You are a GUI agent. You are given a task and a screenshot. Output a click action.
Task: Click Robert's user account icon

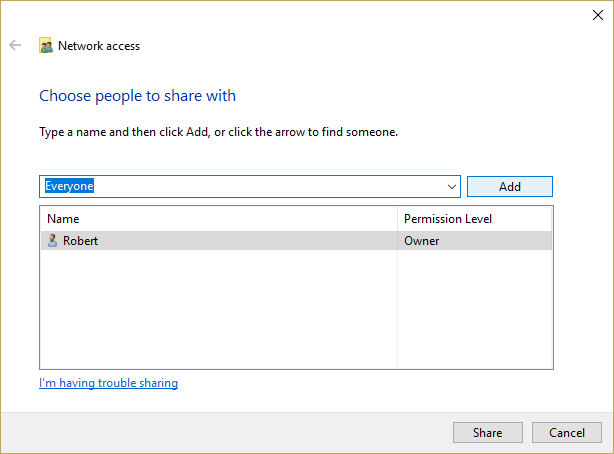52,241
